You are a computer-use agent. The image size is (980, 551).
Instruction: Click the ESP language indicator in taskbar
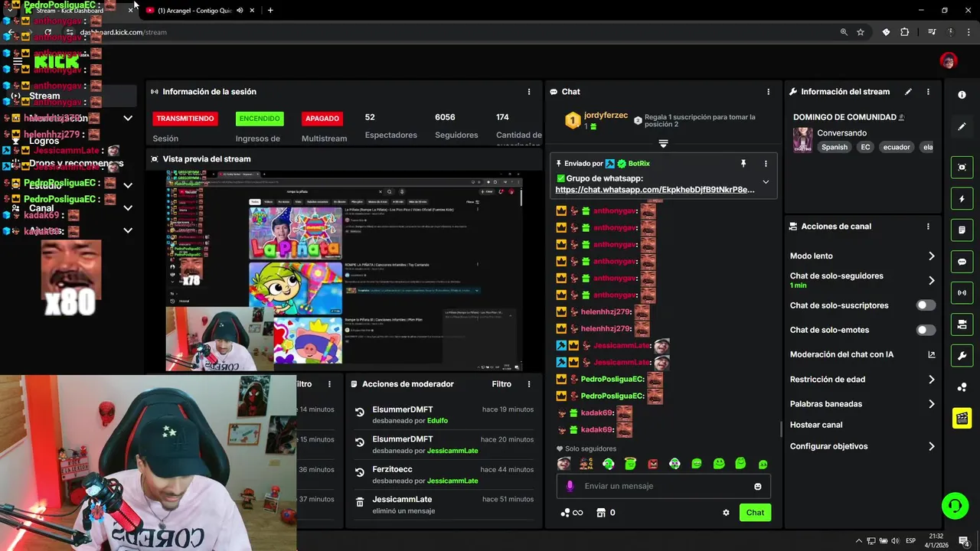(910, 542)
